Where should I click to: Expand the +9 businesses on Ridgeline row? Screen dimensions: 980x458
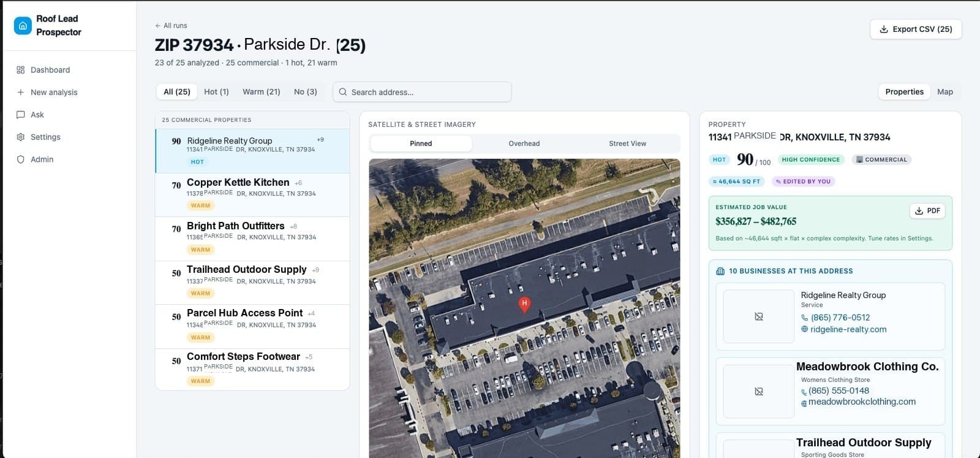point(320,140)
